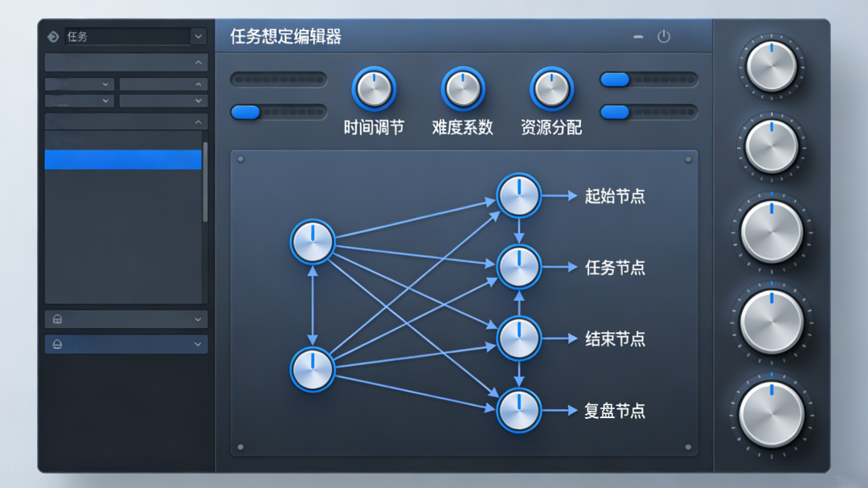The width and height of the screenshot is (868, 488).
Task: Toggle the upper switch right of 资源分配
Action: click(649, 80)
